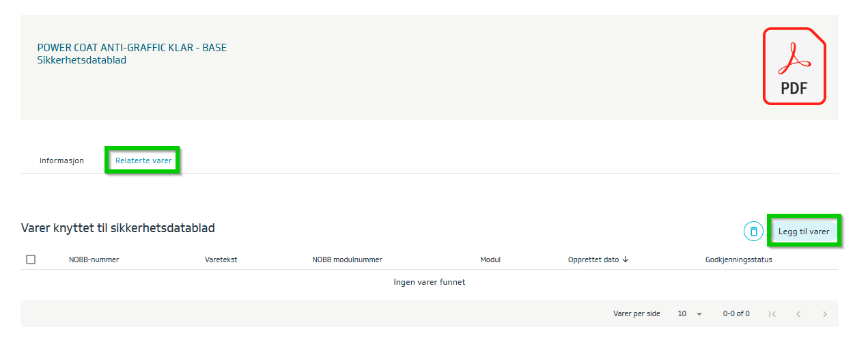Click the Ingen varer funnet message
The width and height of the screenshot is (868, 351).
coord(430,282)
